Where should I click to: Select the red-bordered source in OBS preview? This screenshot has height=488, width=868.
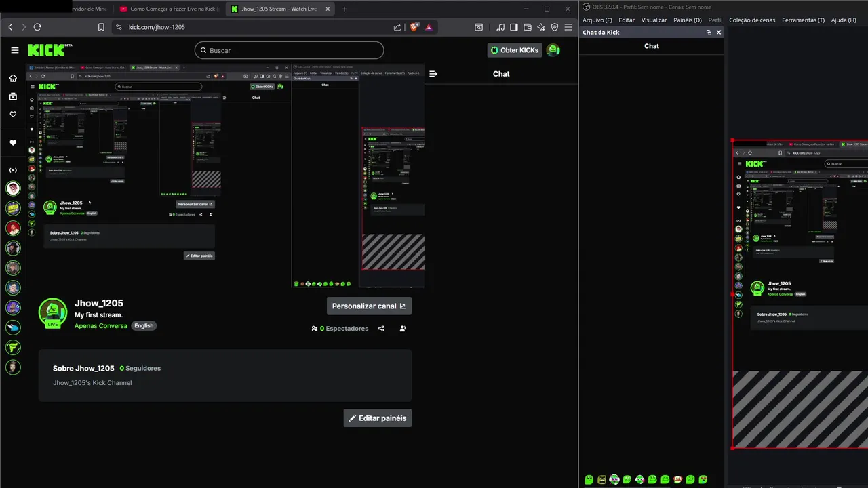click(800, 294)
